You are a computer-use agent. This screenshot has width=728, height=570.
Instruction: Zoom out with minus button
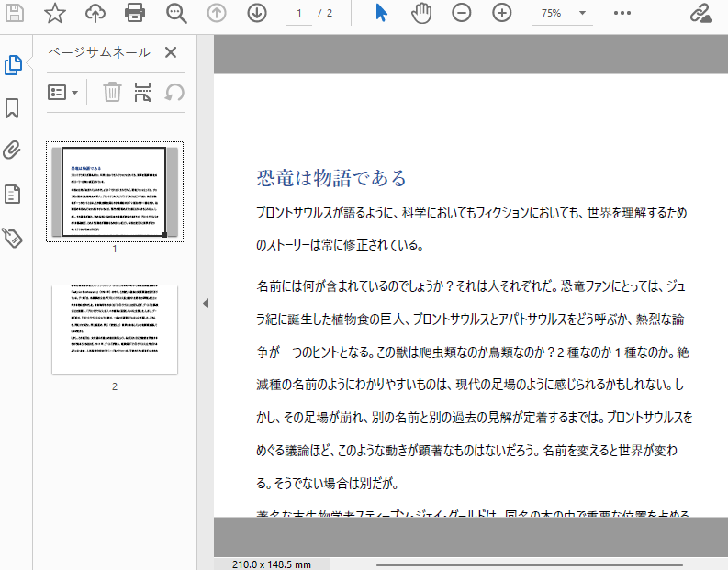pyautogui.click(x=462, y=13)
